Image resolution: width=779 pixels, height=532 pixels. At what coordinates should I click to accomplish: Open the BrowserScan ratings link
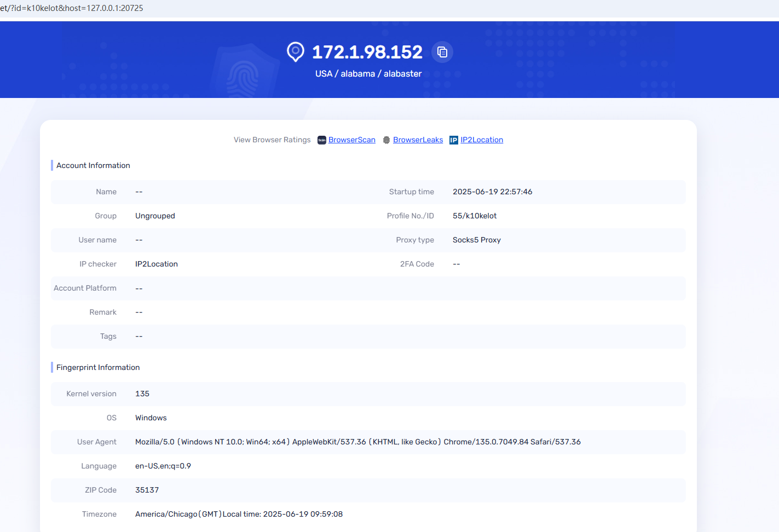[x=352, y=140]
